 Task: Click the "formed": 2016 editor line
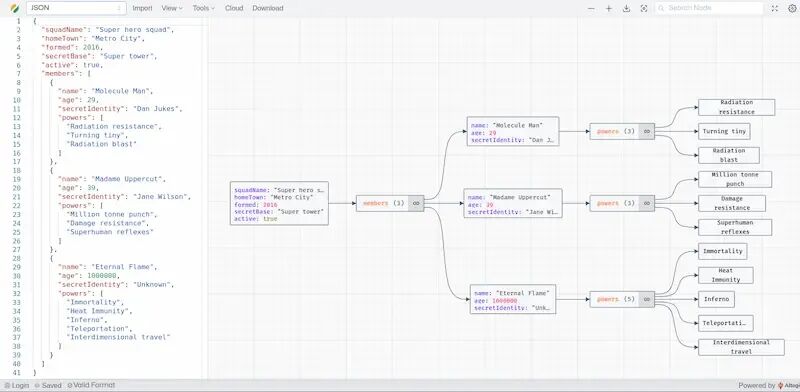[72, 47]
